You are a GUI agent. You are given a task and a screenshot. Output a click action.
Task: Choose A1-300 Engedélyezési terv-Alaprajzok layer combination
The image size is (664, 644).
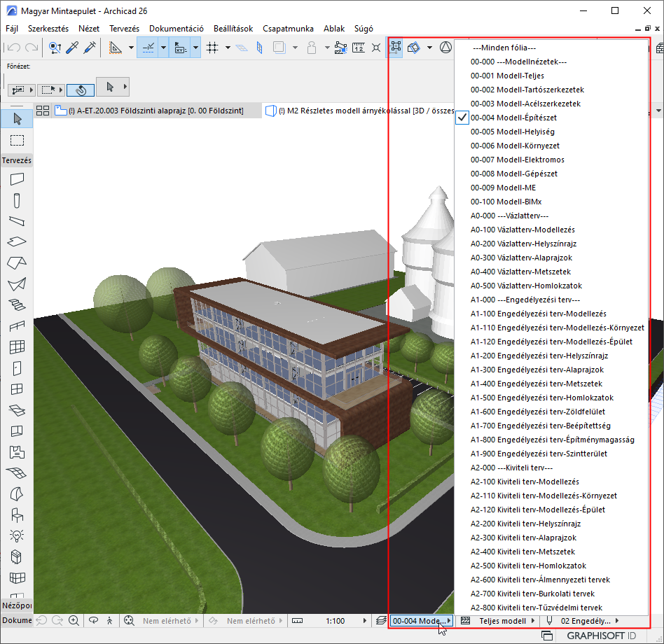[537, 370]
